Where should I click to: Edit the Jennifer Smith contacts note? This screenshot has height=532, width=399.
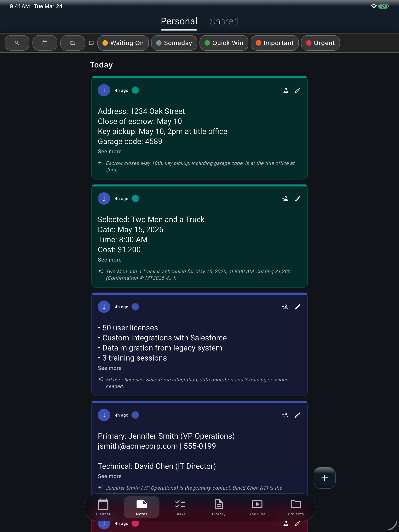pyautogui.click(x=298, y=415)
